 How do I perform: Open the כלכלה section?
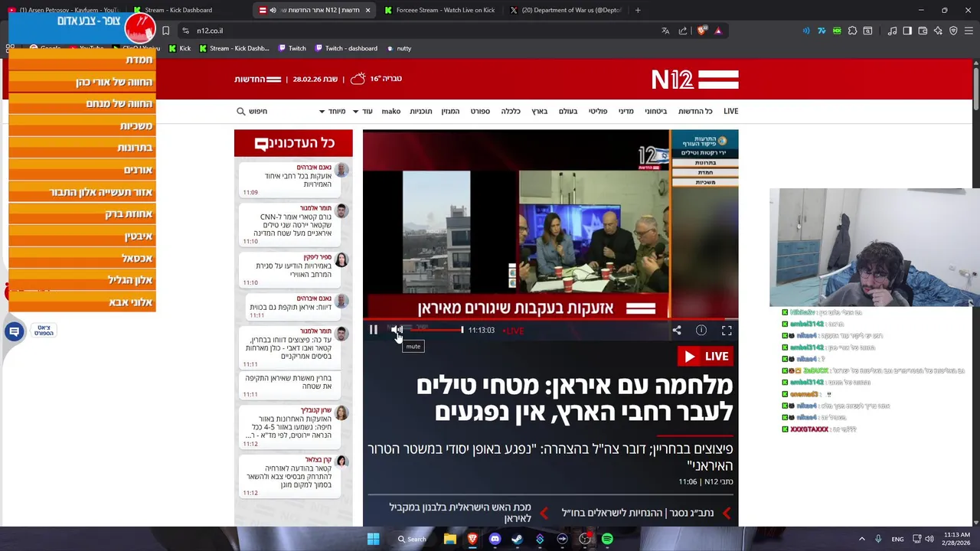coord(511,111)
